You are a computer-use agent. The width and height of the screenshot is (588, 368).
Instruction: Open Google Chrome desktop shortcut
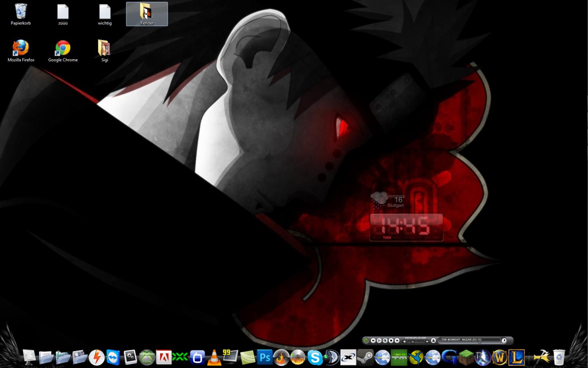click(63, 51)
